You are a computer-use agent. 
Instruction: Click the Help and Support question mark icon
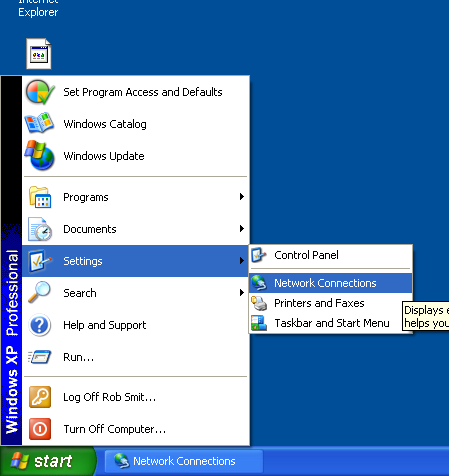point(40,325)
